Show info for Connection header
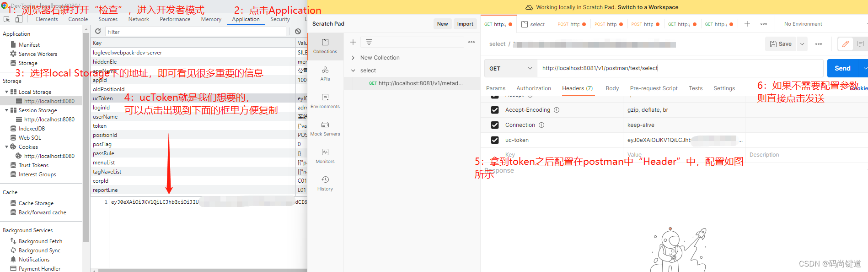The width and height of the screenshot is (868, 272). click(x=541, y=125)
